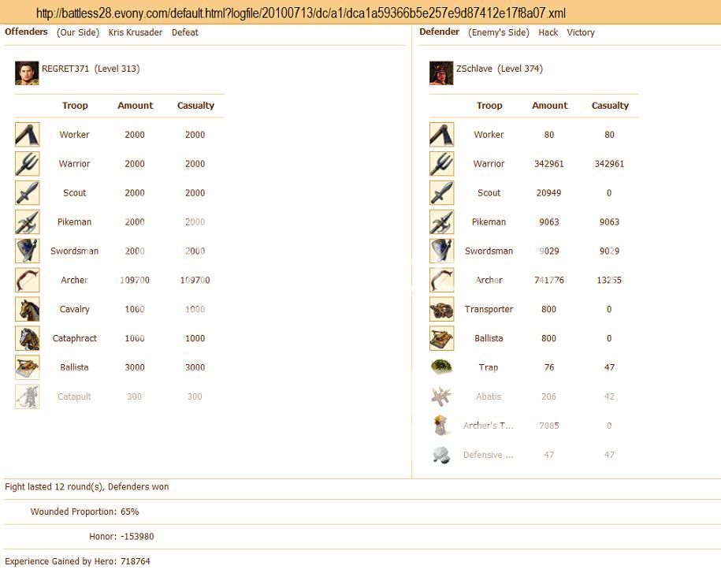
Task: Click the attacker's Worker icon
Action: click(27, 135)
